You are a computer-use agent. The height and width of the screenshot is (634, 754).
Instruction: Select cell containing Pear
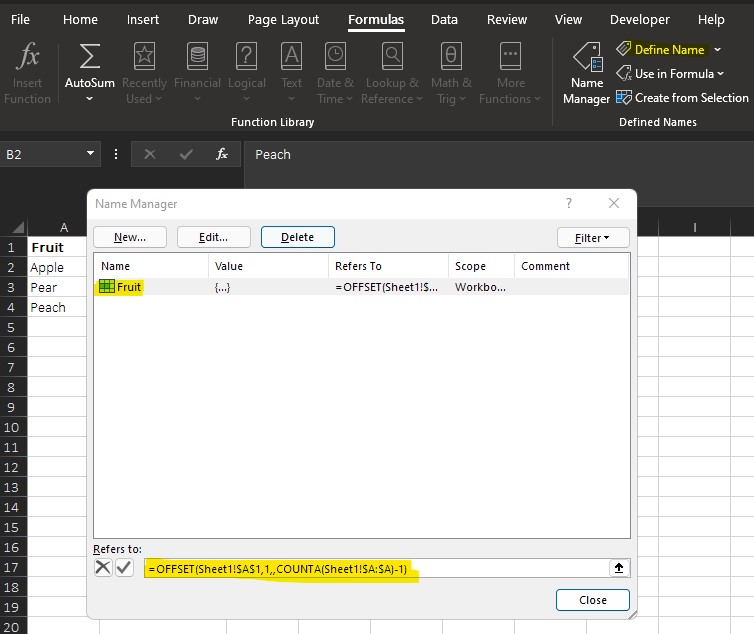pos(57,287)
